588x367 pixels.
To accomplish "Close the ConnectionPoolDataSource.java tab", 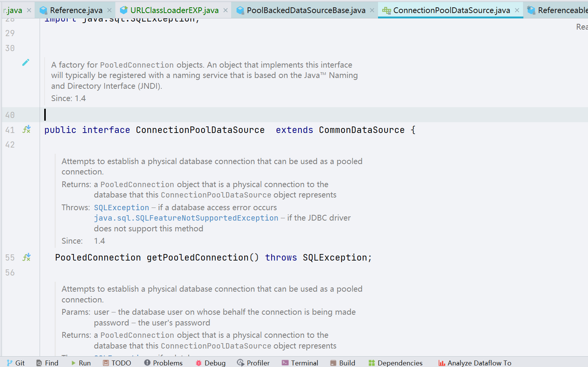I will tap(517, 10).
